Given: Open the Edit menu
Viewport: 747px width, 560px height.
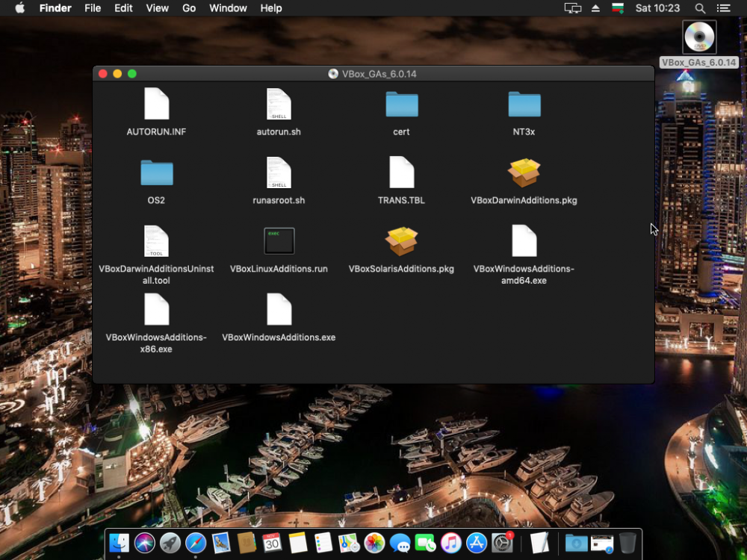Looking at the screenshot, I should coord(123,8).
